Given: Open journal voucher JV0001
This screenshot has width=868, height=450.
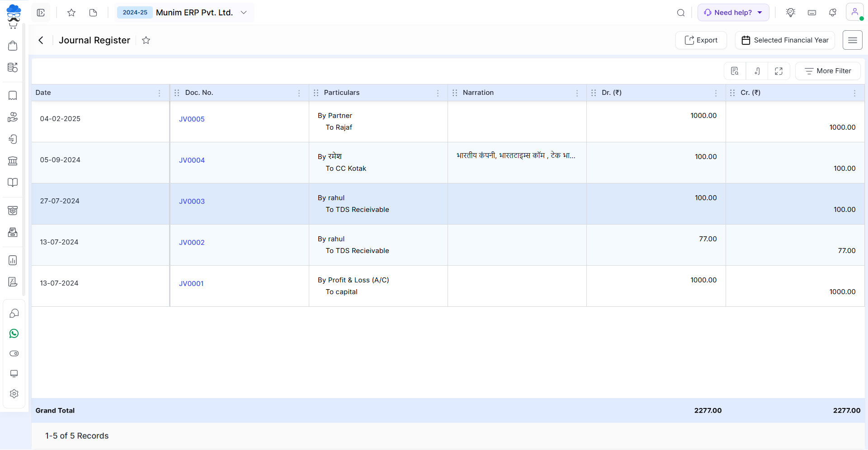Looking at the screenshot, I should [191, 284].
